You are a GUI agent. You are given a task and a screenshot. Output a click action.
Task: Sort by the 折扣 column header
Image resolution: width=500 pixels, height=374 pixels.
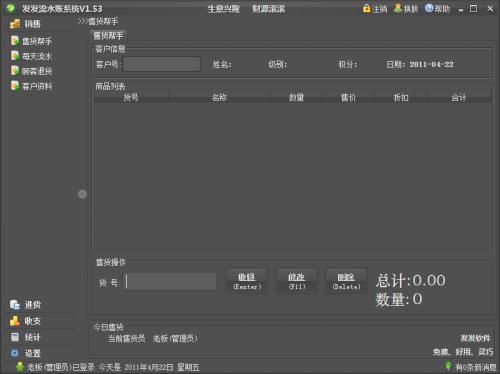[x=401, y=97]
